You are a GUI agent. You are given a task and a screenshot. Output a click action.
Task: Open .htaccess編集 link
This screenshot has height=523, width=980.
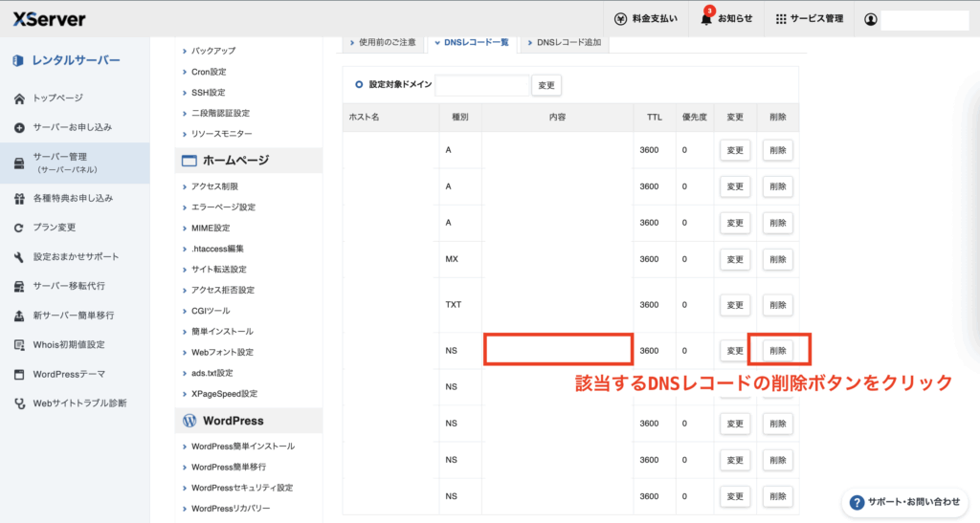pyautogui.click(x=217, y=249)
